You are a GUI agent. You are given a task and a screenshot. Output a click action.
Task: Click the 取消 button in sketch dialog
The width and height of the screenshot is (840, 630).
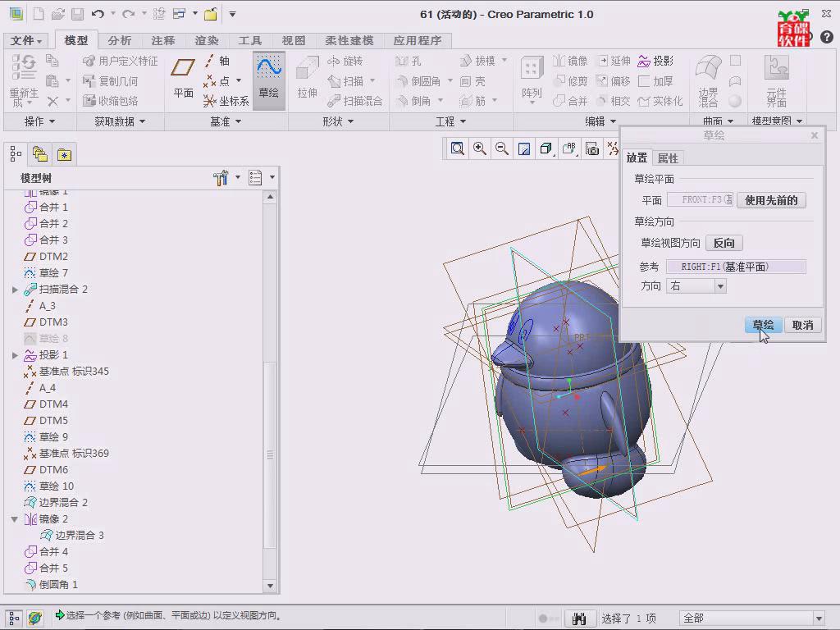(802, 325)
